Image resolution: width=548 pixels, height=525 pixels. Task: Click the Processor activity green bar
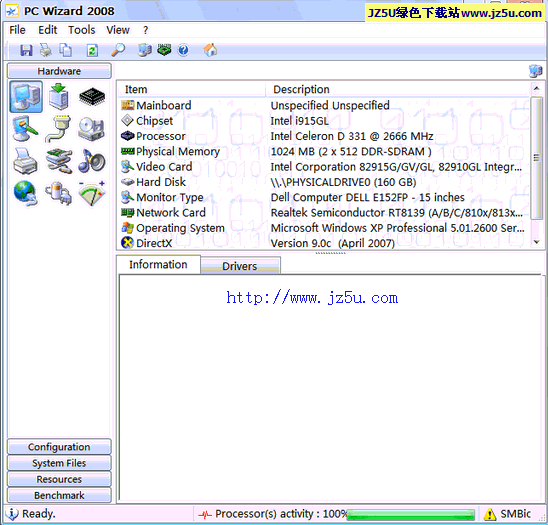[411, 515]
